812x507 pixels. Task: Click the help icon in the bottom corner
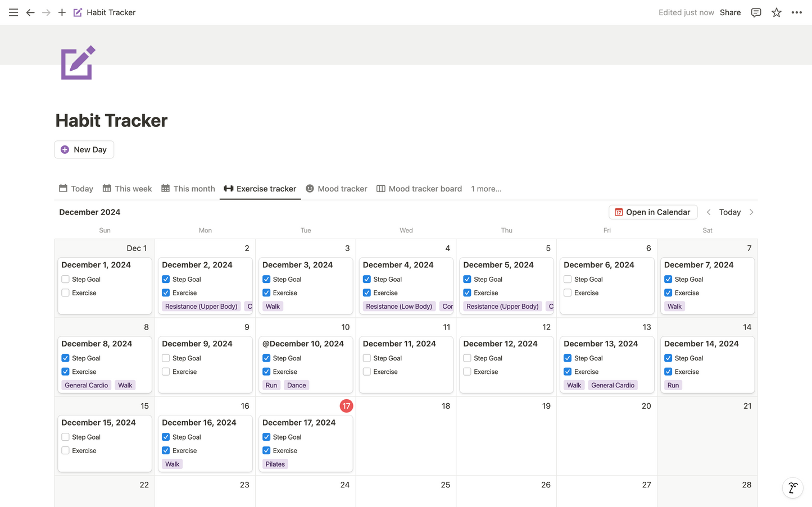pyautogui.click(x=792, y=488)
